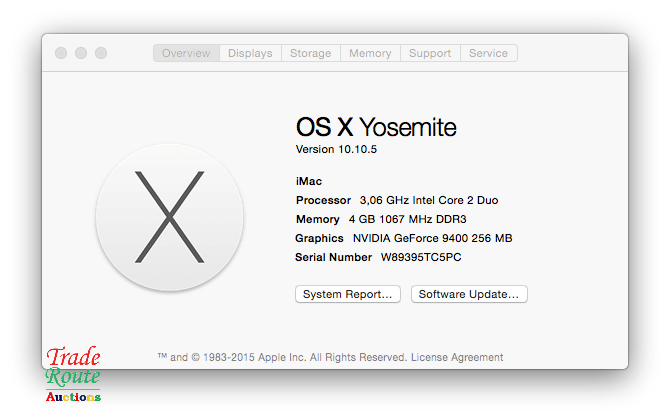Click memory value 4 GB 1067 MHz DDR3
The width and height of the screenshot is (670, 419).
pyautogui.click(x=407, y=219)
